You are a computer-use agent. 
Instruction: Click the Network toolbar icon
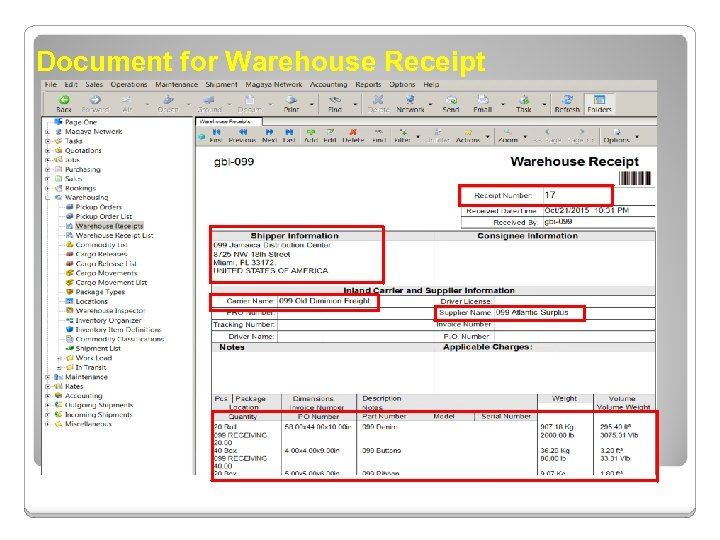coord(410,104)
